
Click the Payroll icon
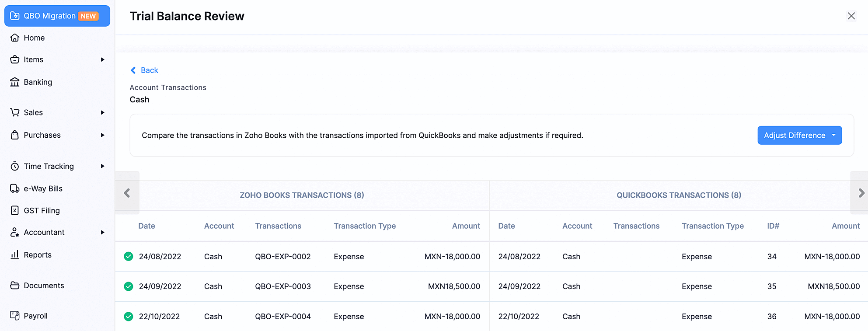(15, 316)
